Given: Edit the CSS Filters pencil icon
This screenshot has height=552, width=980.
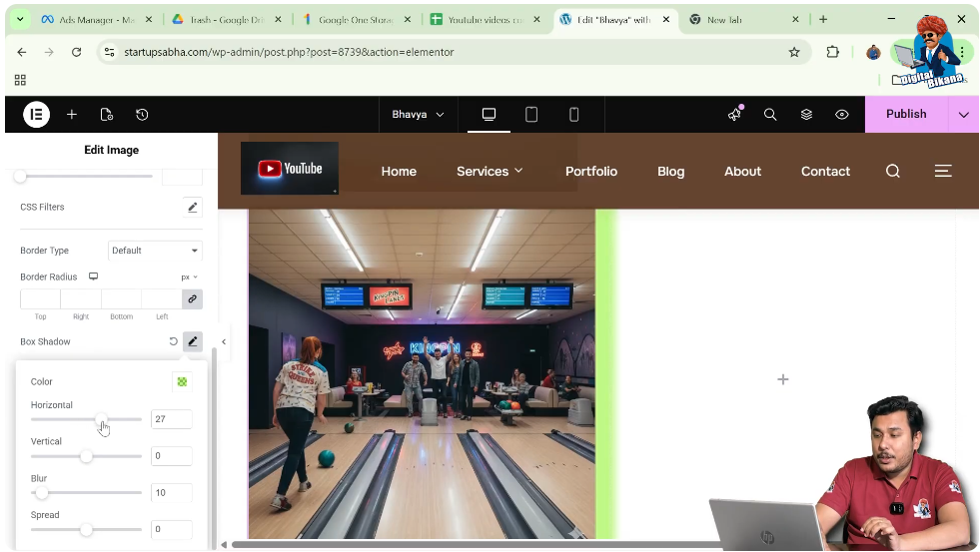Looking at the screenshot, I should pyautogui.click(x=193, y=208).
